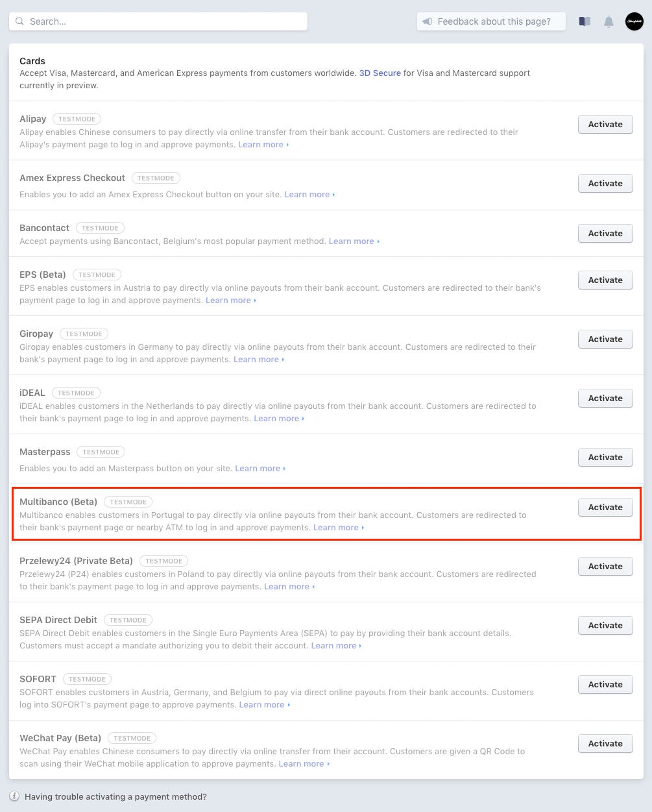Open Learn more for Bancontact
Image resolution: width=652 pixels, height=812 pixels.
point(352,241)
